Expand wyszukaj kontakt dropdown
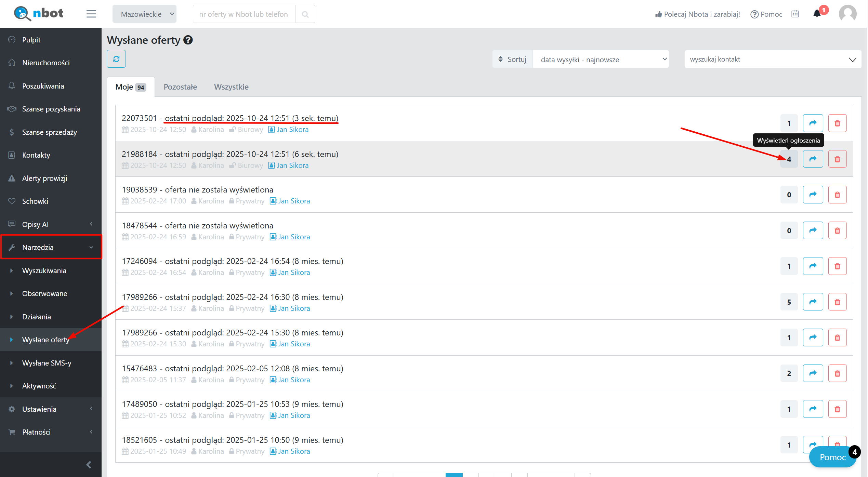This screenshot has width=868, height=477. pos(772,59)
